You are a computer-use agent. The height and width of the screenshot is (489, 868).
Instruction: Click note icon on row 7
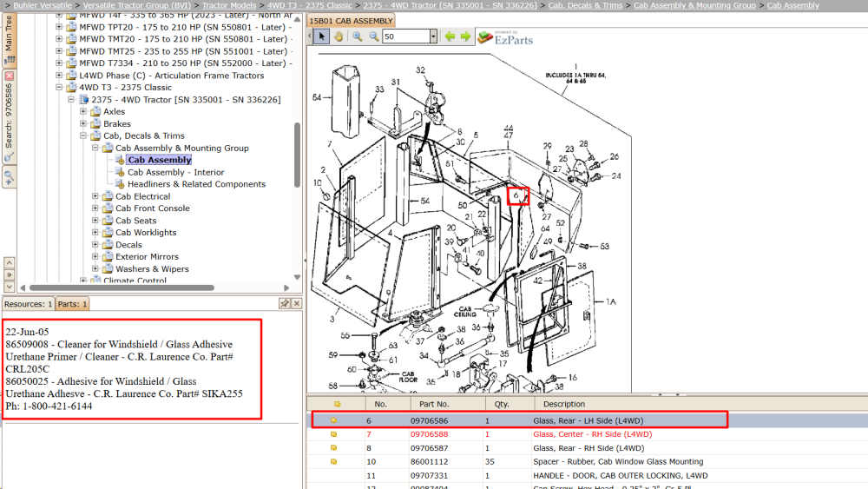tap(334, 434)
